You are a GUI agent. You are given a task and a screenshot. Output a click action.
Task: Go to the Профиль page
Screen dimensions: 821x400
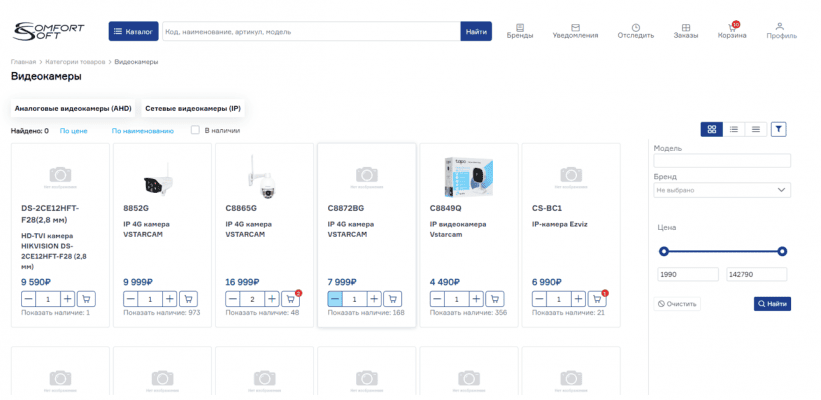point(781,30)
